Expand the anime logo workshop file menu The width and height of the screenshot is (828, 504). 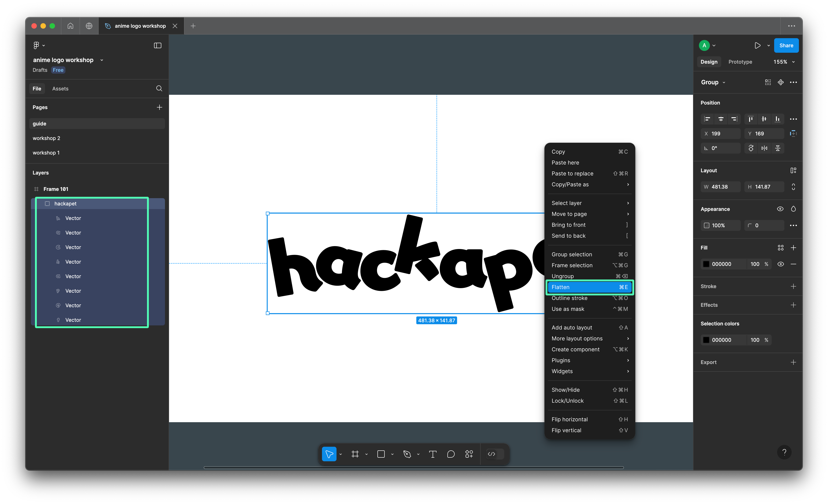click(x=102, y=60)
